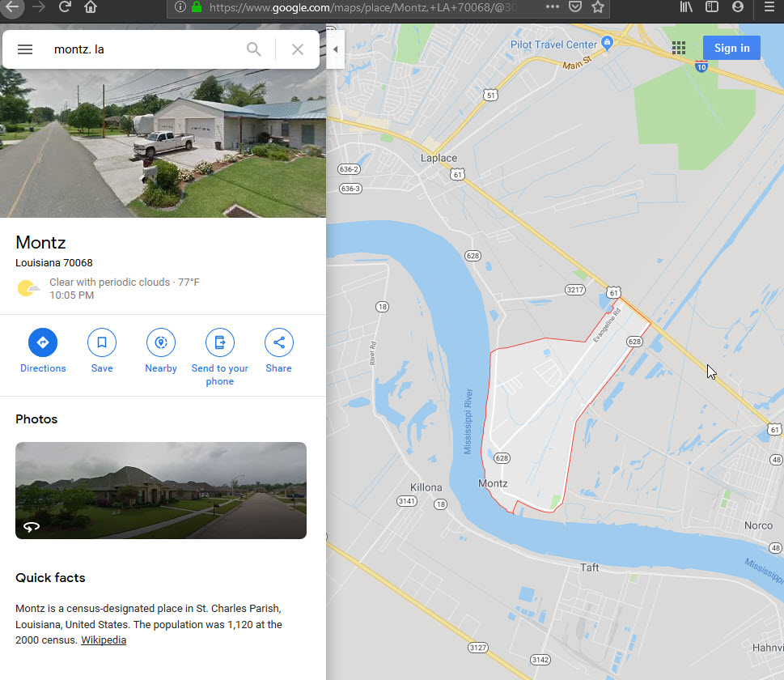Toggle the Firefox sidebar view
The width and height of the screenshot is (784, 680).
point(711,7)
